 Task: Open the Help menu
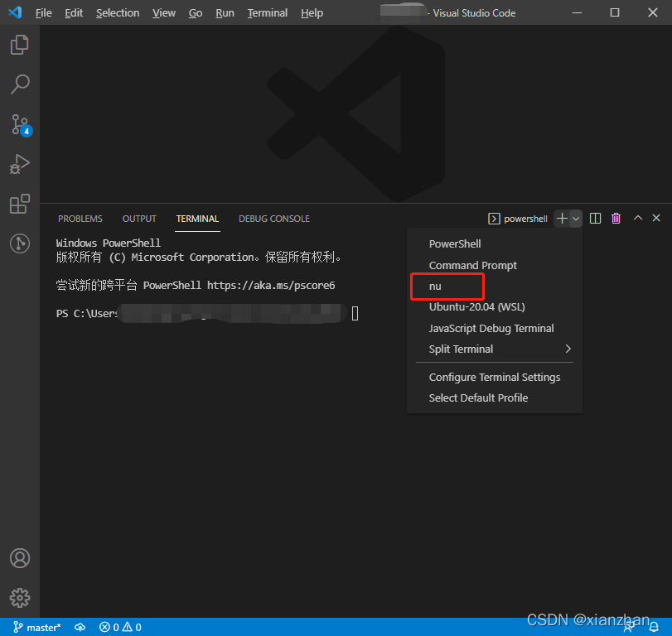pyautogui.click(x=312, y=13)
